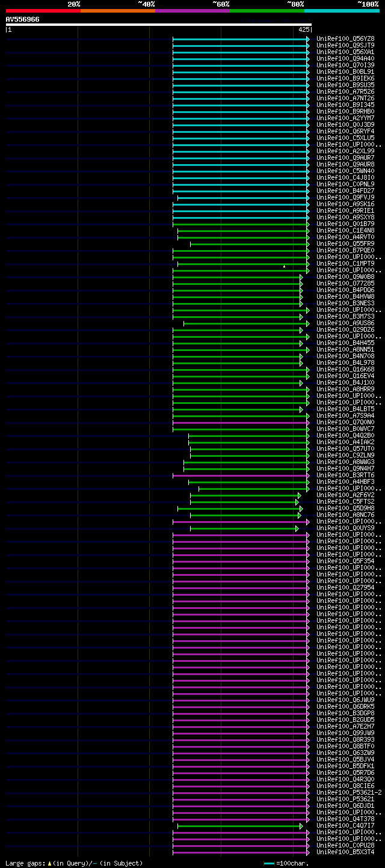The width and height of the screenshot is (385, 868).
Task: Open hit UniRef100_Q9SJT9
Action: pos(345,45)
